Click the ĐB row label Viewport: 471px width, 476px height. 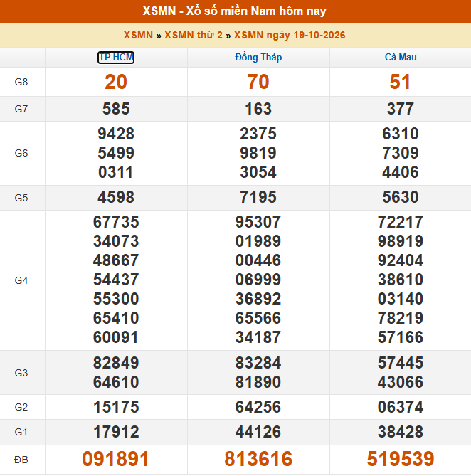(x=21, y=460)
